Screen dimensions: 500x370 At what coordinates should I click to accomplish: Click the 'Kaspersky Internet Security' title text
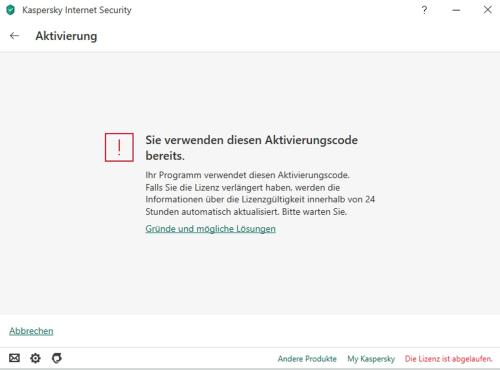tap(77, 10)
